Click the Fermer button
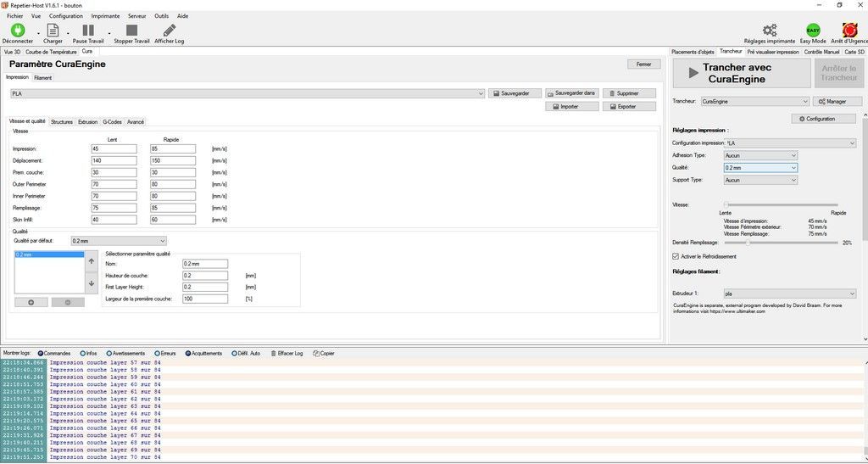This screenshot has height=464, width=868. click(x=644, y=64)
